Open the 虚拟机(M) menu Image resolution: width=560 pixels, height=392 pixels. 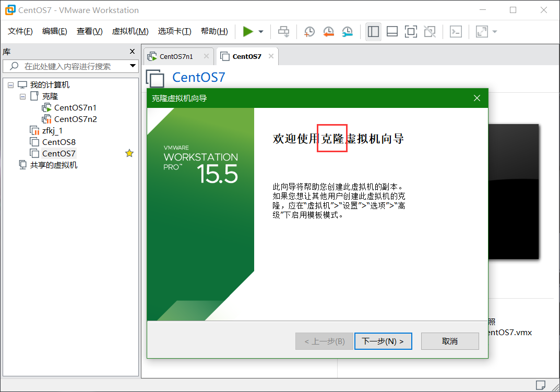130,31
